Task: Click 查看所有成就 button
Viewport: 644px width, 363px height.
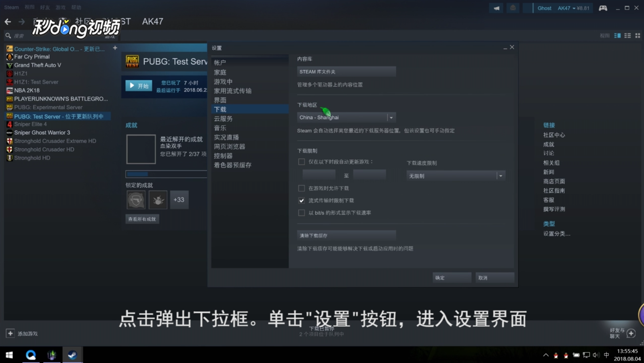Action: (142, 219)
